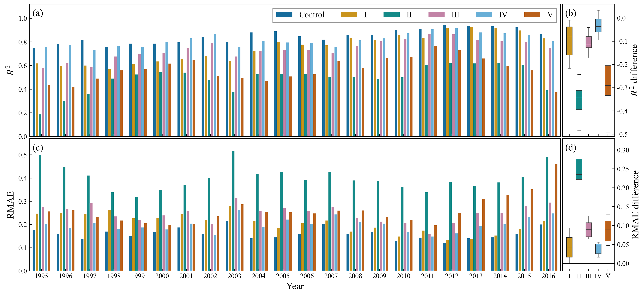Click the light blue box for IV in panel (d)
Viewport: 644px width, 293px height.
pos(598,249)
